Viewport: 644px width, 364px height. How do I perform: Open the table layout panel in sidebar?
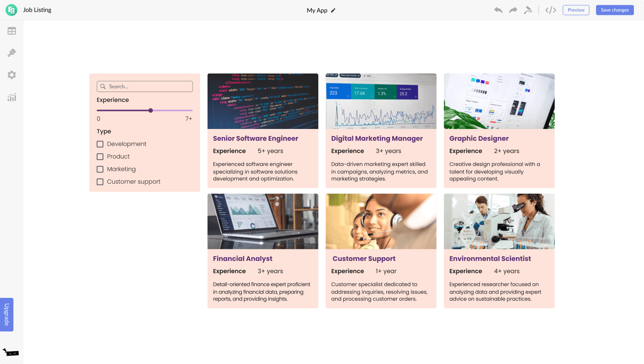tap(12, 31)
